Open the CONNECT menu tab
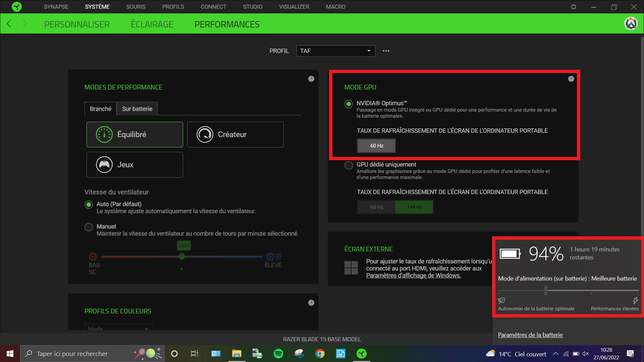Viewport: 644px width, 362px height. (x=213, y=7)
